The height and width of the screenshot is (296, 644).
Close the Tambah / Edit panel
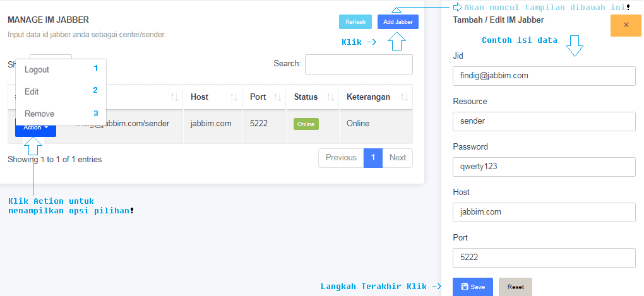click(626, 25)
